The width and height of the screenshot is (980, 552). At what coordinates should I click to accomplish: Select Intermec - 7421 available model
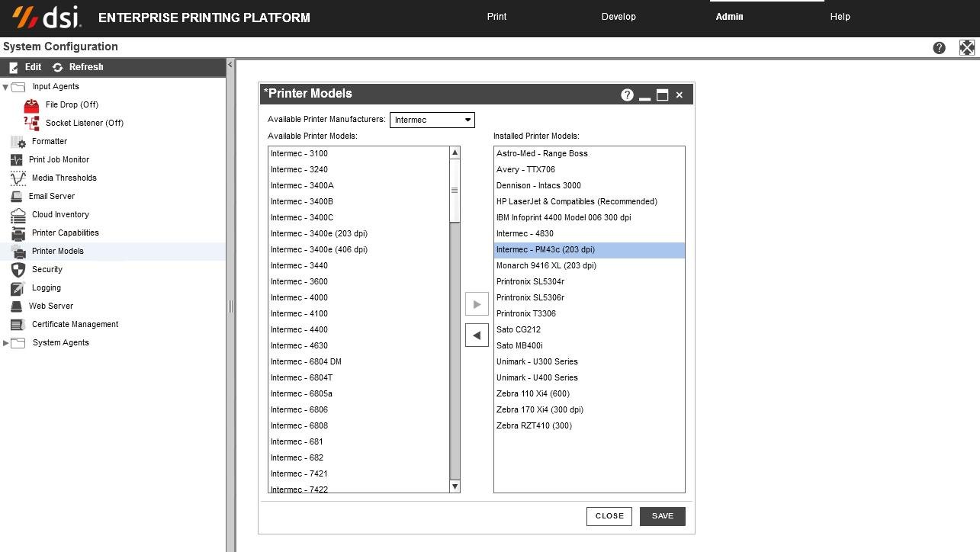click(x=358, y=473)
